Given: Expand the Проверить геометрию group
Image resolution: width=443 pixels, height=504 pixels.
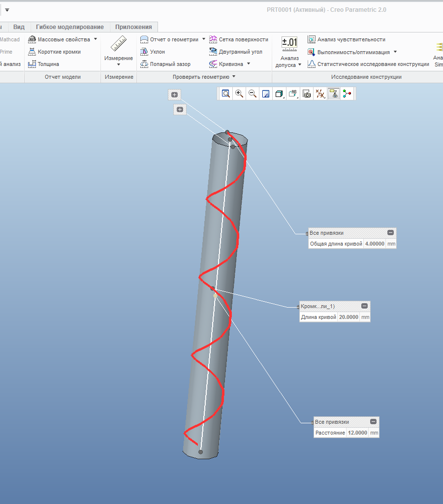Looking at the screenshot, I should (x=204, y=77).
